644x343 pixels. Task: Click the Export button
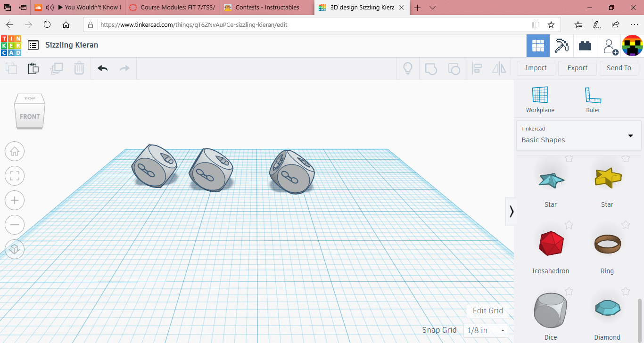[578, 68]
